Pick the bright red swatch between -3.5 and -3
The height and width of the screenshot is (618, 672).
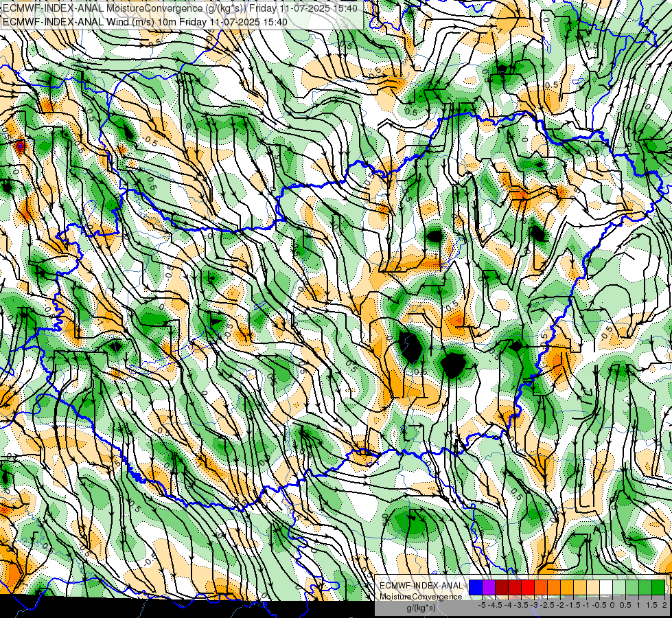528,587
